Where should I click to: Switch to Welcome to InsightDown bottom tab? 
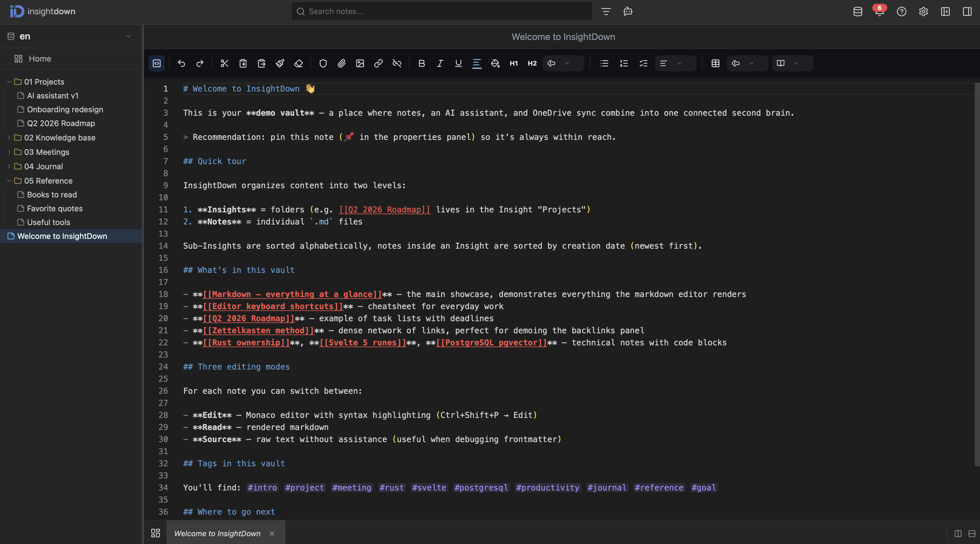(x=217, y=533)
